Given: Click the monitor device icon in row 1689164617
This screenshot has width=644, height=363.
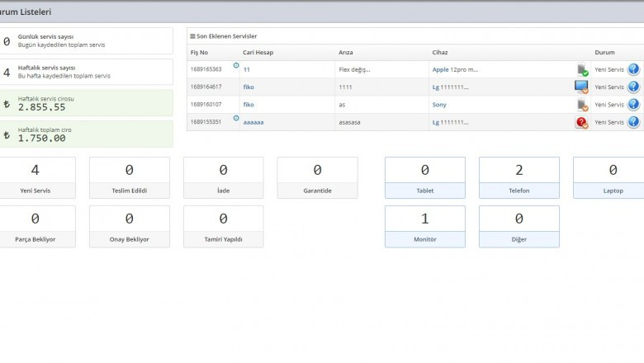Looking at the screenshot, I should 581,87.
